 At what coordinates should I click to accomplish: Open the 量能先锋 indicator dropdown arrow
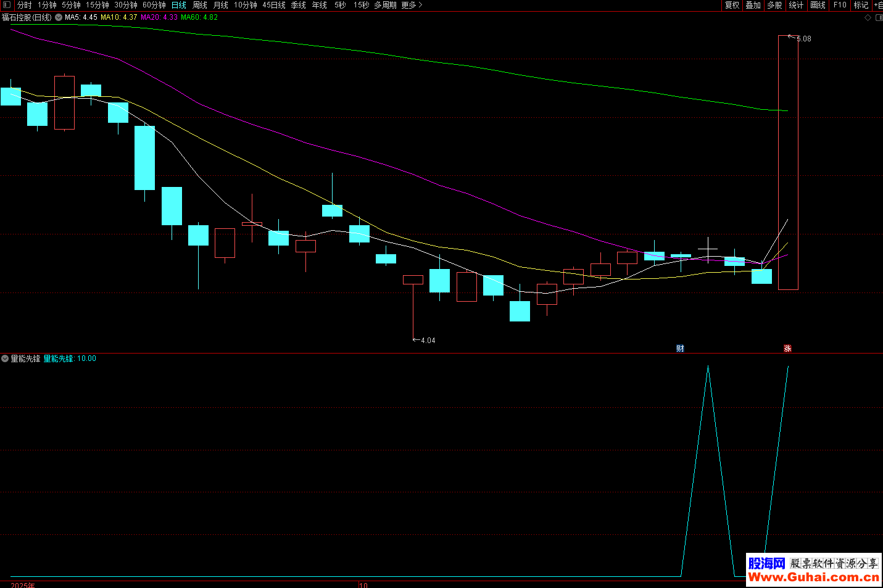(5, 358)
